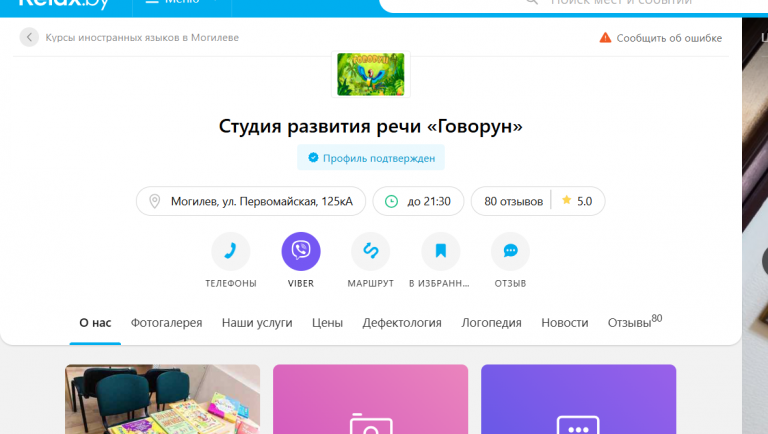Contact via the Viber icon
This screenshot has width=768, height=434.
click(301, 251)
